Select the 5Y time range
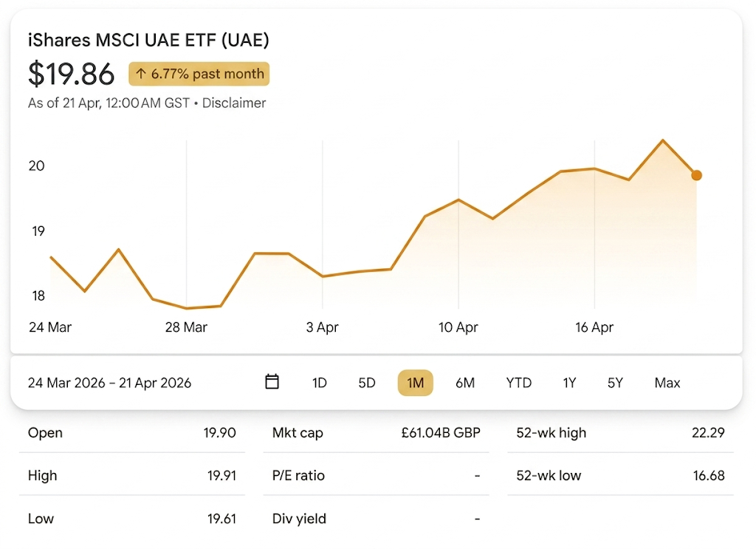Image resolution: width=756 pixels, height=549 pixels. tap(615, 383)
